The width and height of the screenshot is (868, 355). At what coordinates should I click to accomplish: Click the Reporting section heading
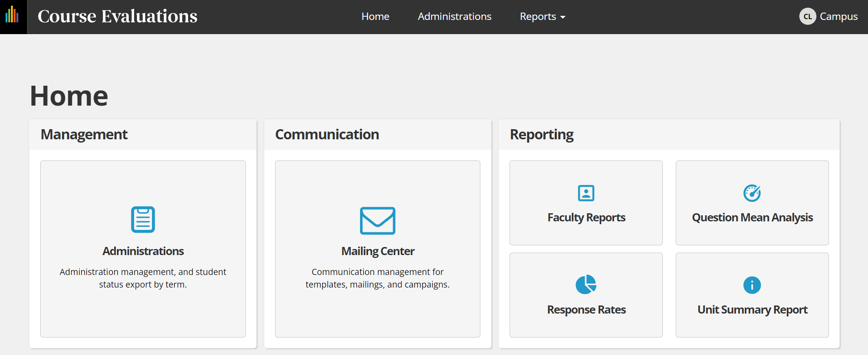pyautogui.click(x=542, y=135)
